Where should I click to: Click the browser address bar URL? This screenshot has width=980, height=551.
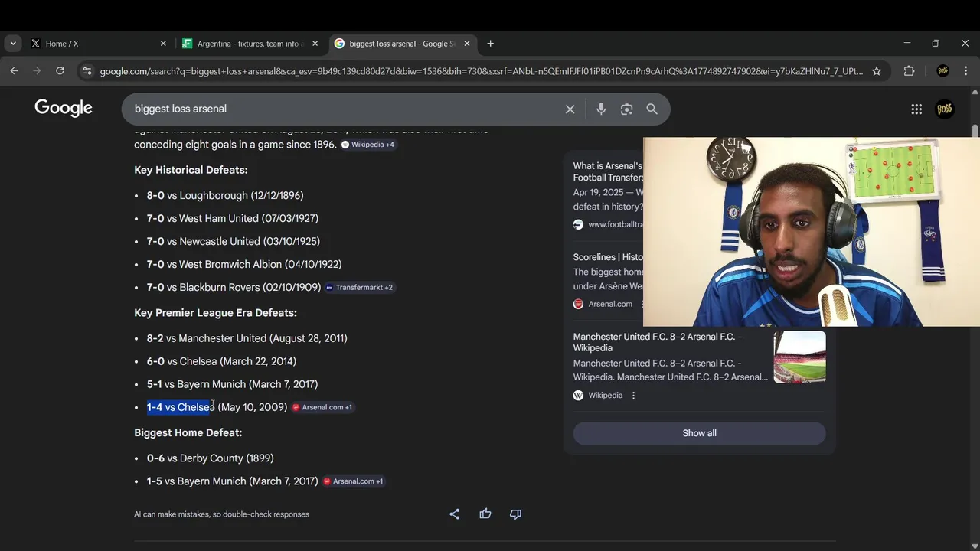481,71
